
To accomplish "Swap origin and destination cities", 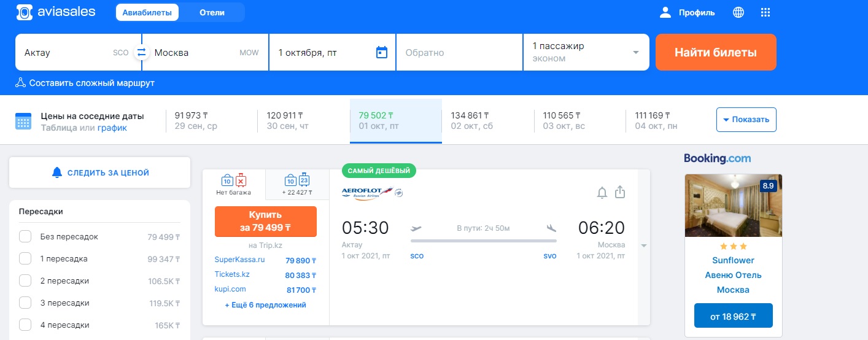I will [x=142, y=52].
